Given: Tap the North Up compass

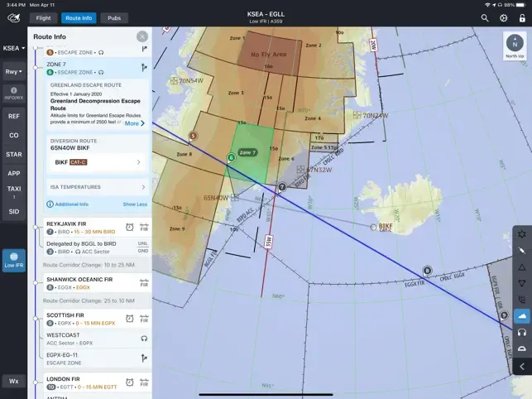Looking at the screenshot, I should pos(515,46).
